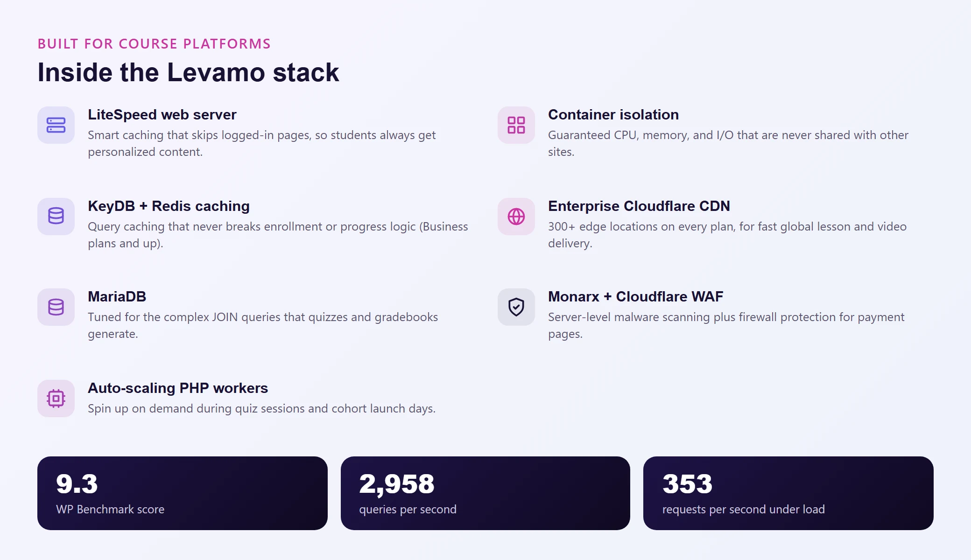Screen dimensions: 971x560
Task: Click the 'Built for course platforms' eyebrow text
Action: [x=154, y=44]
